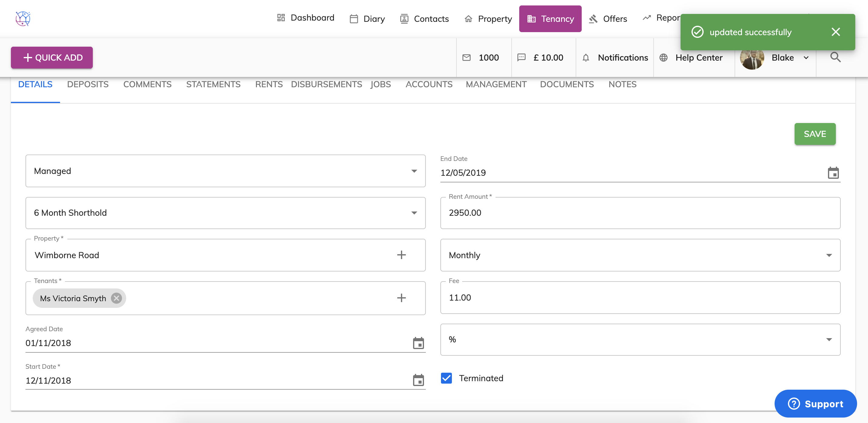Open the Managed status dropdown
868x423 pixels.
point(414,171)
